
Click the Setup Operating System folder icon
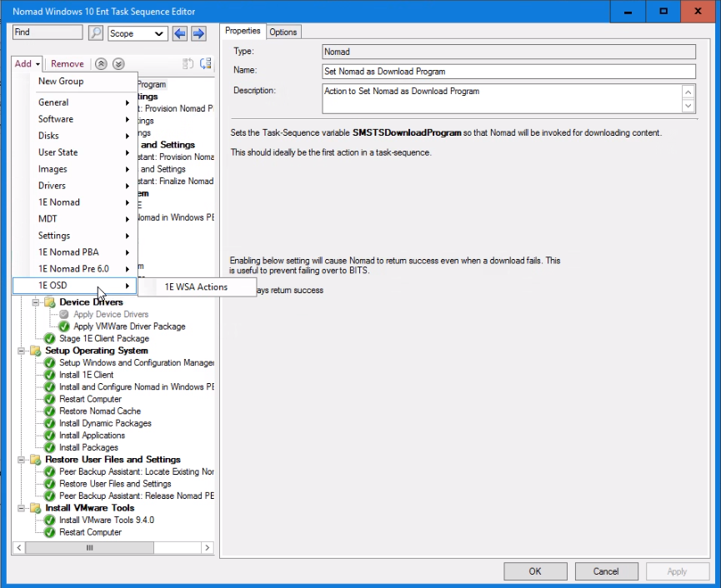point(35,351)
